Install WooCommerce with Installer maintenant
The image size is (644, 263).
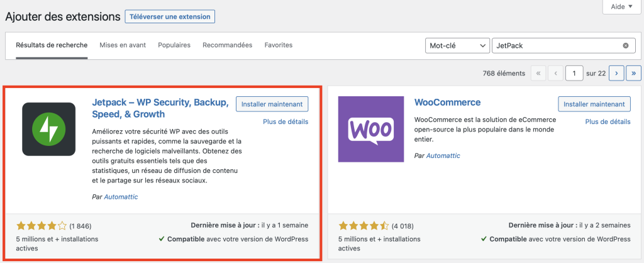tap(594, 104)
